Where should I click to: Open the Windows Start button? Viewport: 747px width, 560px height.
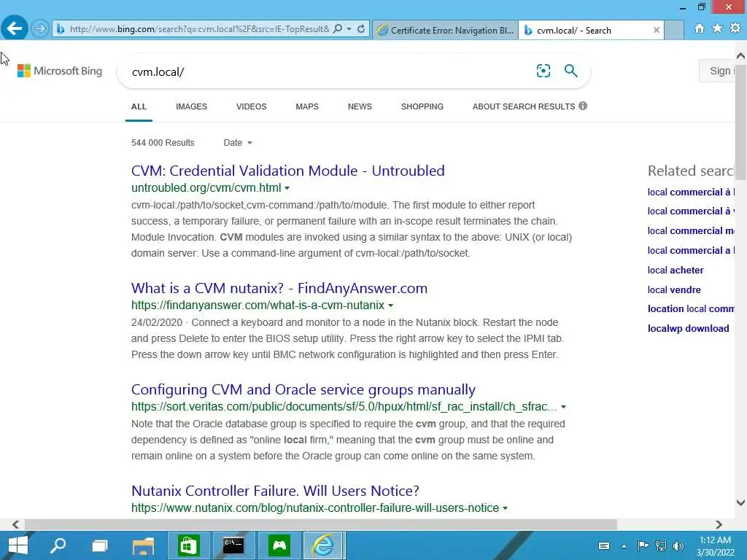coord(18,545)
